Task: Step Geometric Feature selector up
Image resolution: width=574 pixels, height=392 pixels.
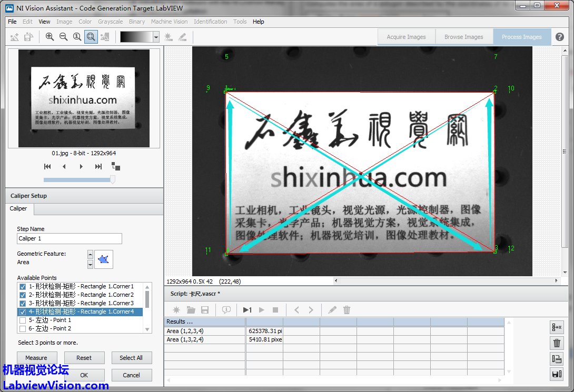Action: [x=90, y=254]
